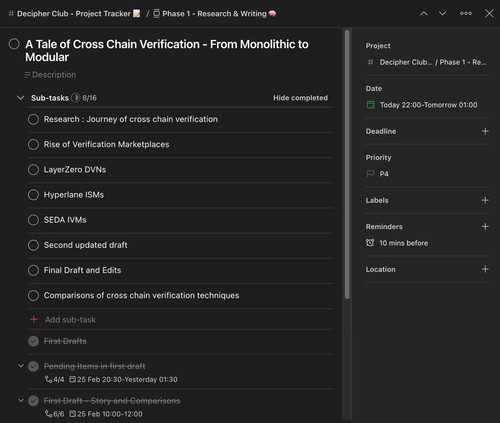The width and height of the screenshot is (500, 423).
Task: Uncheck completed First Draft - Story and Comparisons
Action: coord(33,401)
